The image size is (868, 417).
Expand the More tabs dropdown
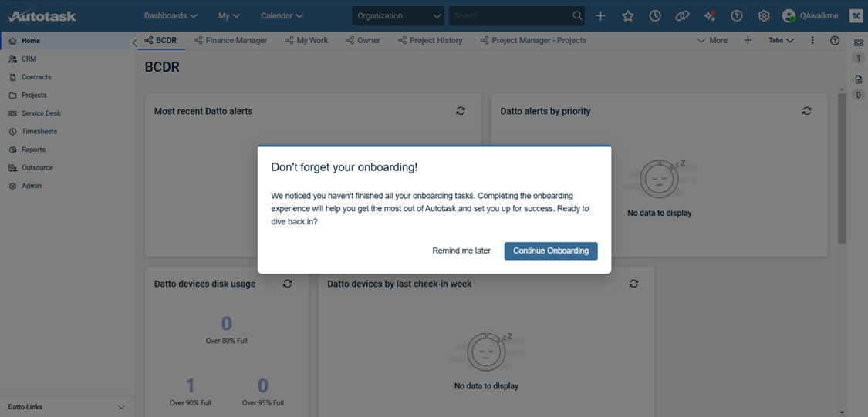[x=712, y=40]
